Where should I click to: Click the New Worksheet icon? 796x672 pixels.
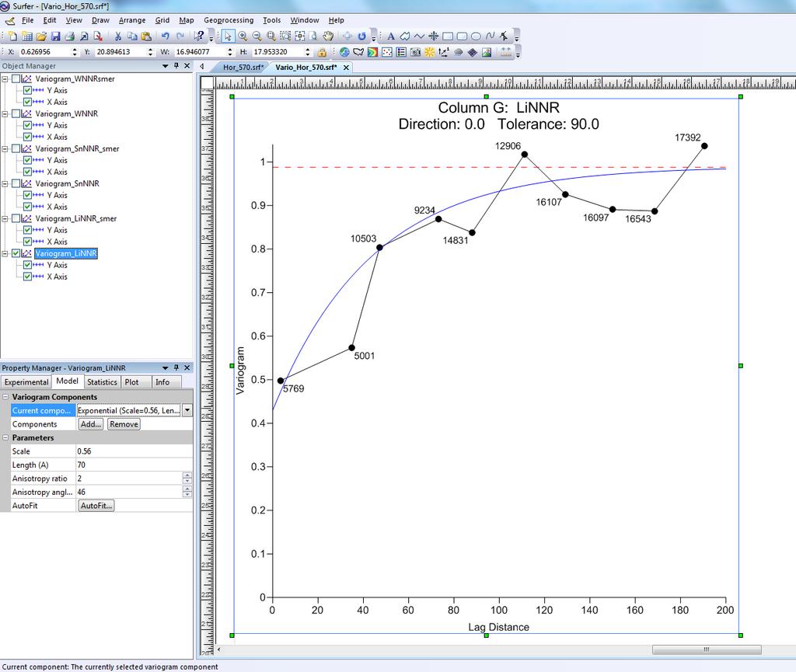pyautogui.click(x=27, y=36)
